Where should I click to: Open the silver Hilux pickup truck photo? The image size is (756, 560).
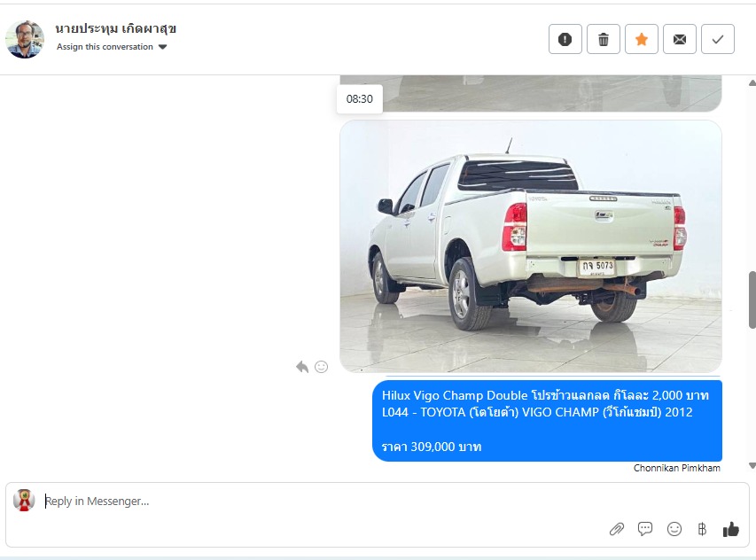[x=531, y=246]
